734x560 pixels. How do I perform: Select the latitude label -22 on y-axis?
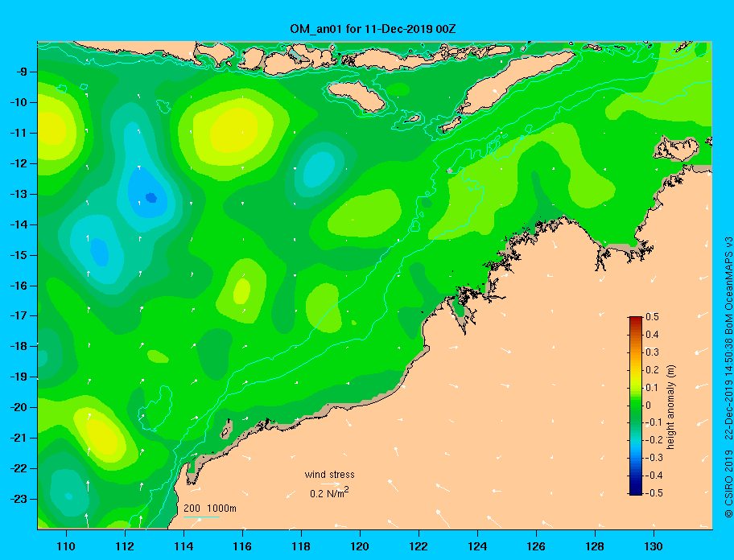(x=19, y=468)
